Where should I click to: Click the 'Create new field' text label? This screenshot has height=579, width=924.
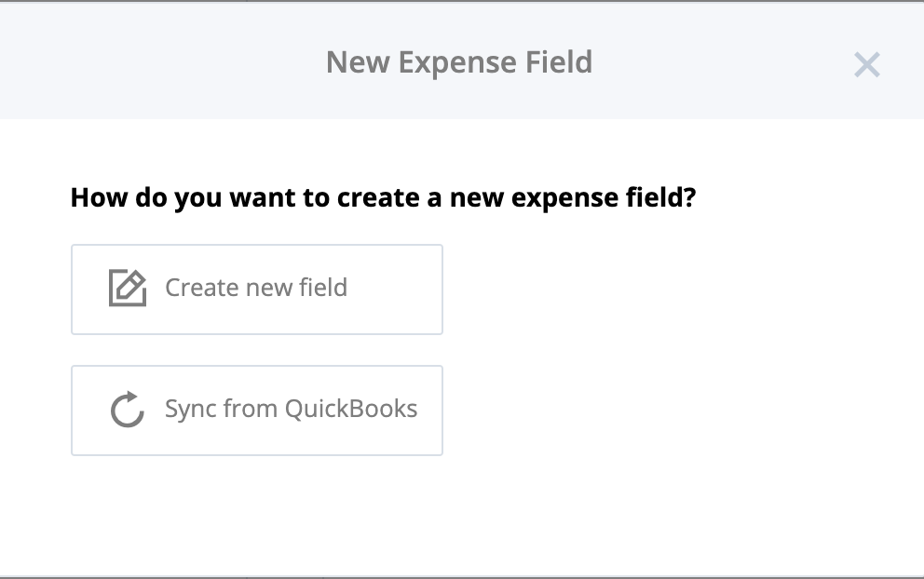(x=256, y=288)
